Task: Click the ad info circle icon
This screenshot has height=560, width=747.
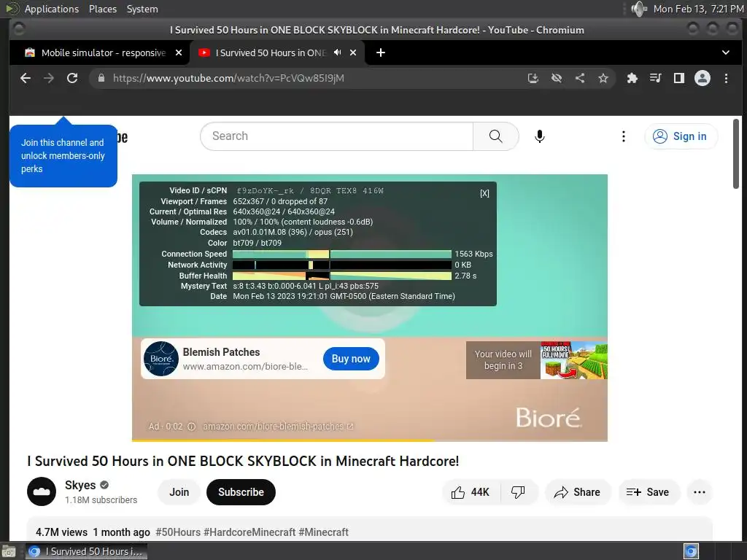Action: [191, 427]
